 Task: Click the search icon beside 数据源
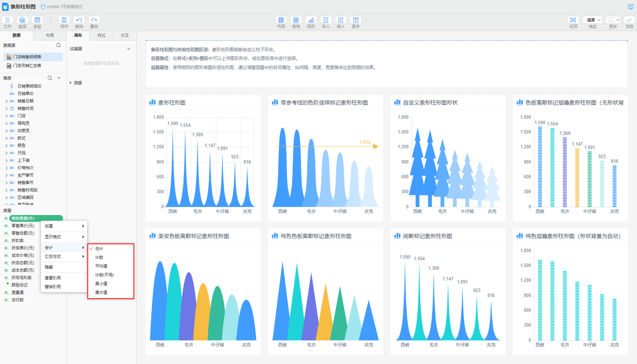[58, 45]
